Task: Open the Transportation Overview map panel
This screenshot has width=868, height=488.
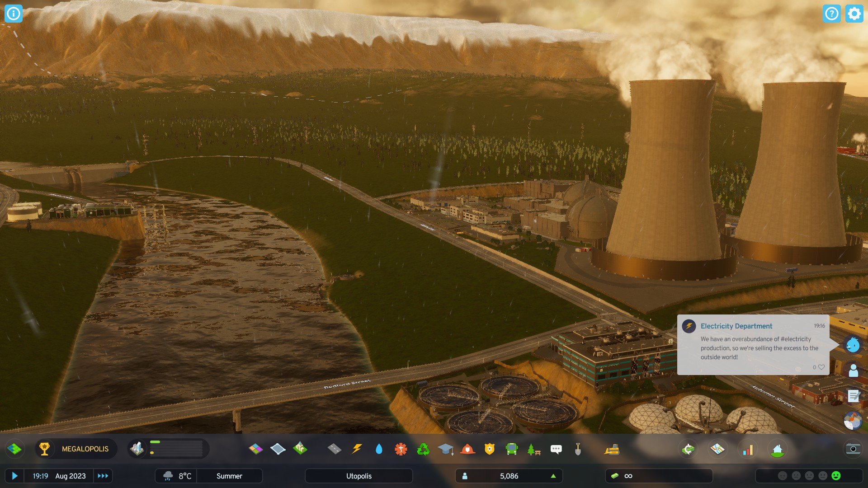Action: click(x=717, y=449)
